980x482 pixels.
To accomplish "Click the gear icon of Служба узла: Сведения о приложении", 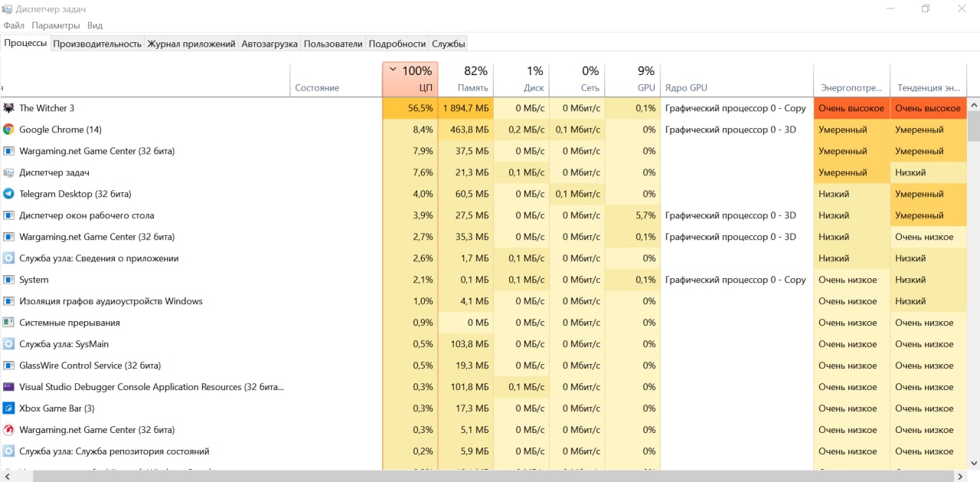I will [8, 258].
